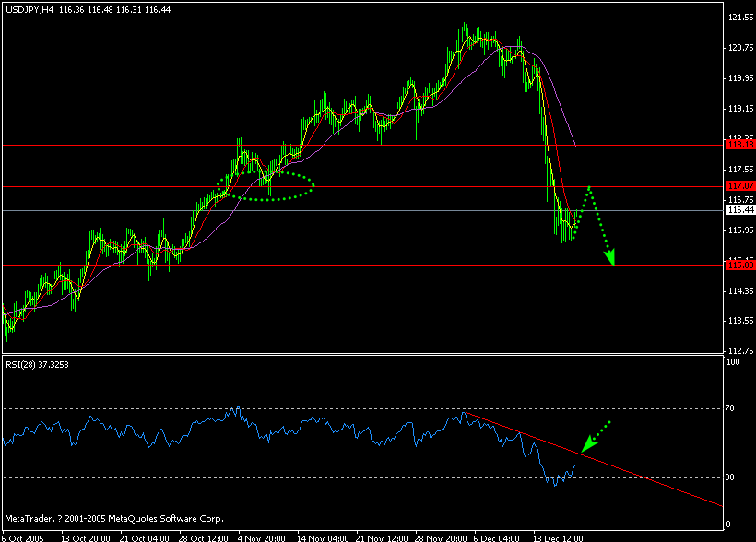The width and height of the screenshot is (756, 542).
Task: Click the 119.95 price axis value
Action: (x=740, y=78)
